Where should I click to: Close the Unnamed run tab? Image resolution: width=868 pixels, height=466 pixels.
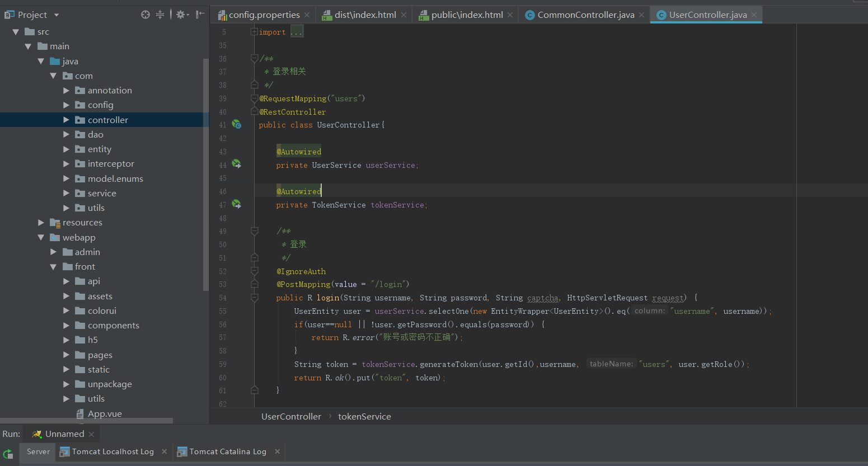click(x=91, y=434)
